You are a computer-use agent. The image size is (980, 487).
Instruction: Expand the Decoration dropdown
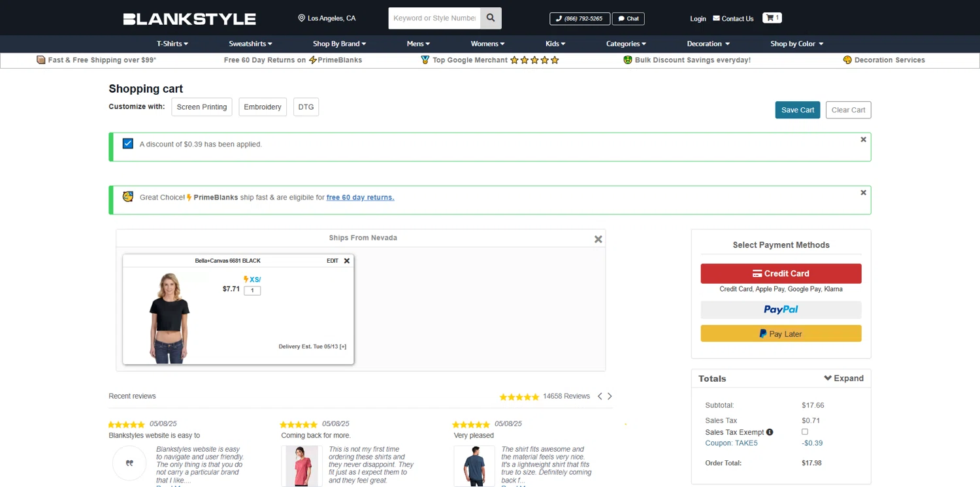(708, 44)
